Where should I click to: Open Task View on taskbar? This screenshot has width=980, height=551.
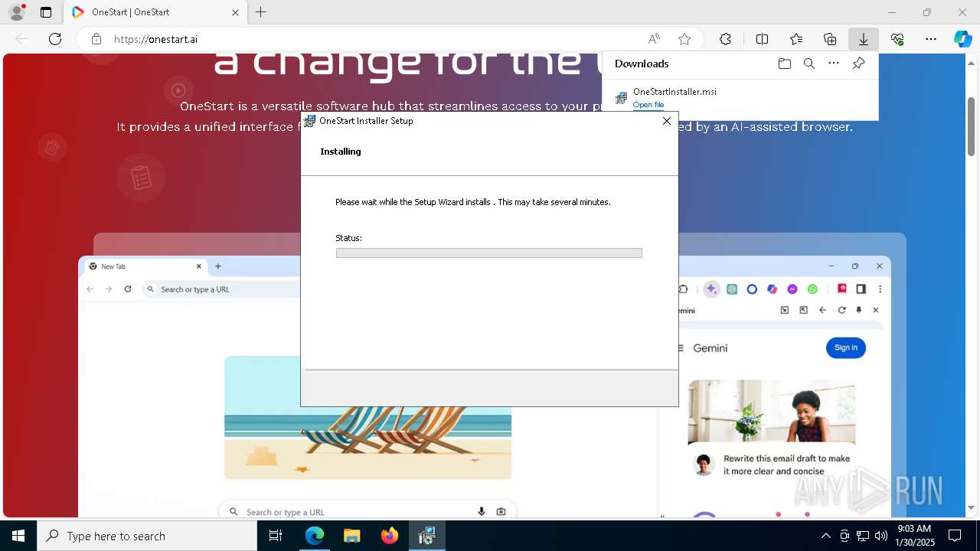pyautogui.click(x=276, y=536)
